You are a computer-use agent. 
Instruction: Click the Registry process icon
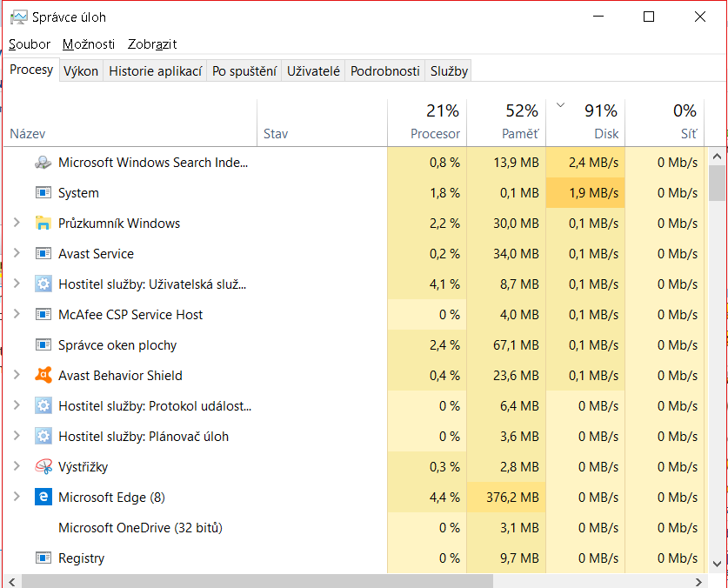(43, 558)
